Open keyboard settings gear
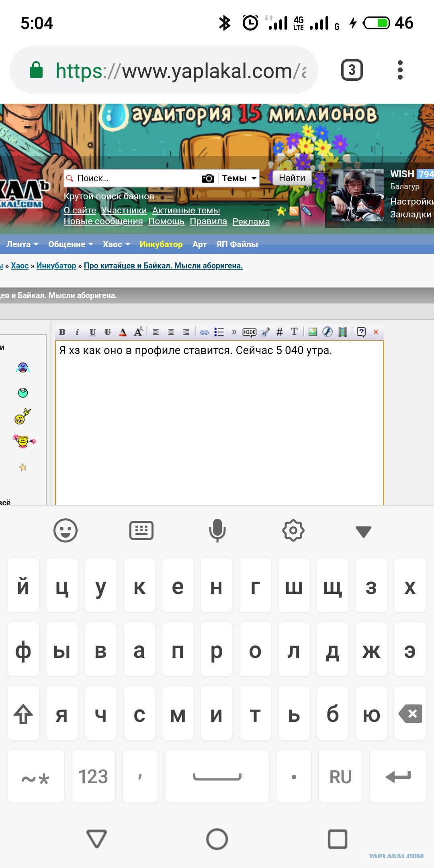The width and height of the screenshot is (434, 868). (x=293, y=530)
